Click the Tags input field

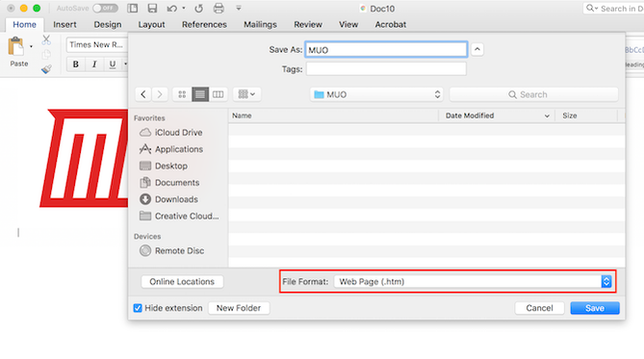pyautogui.click(x=386, y=69)
